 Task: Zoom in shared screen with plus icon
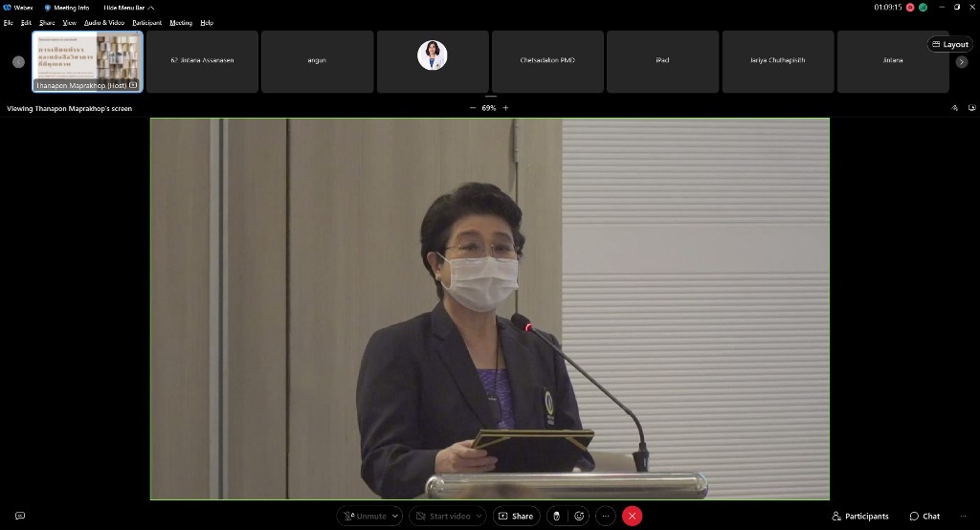[x=506, y=108]
